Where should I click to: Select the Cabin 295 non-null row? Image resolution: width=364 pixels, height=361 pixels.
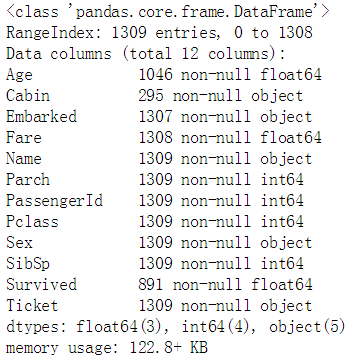pos(155,96)
